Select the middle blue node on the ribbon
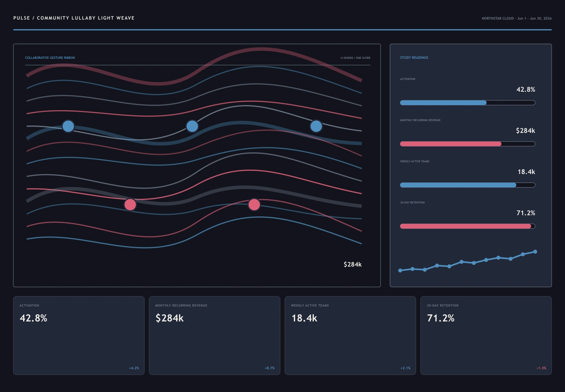Screen dimensions: 565x392 (x=192, y=126)
